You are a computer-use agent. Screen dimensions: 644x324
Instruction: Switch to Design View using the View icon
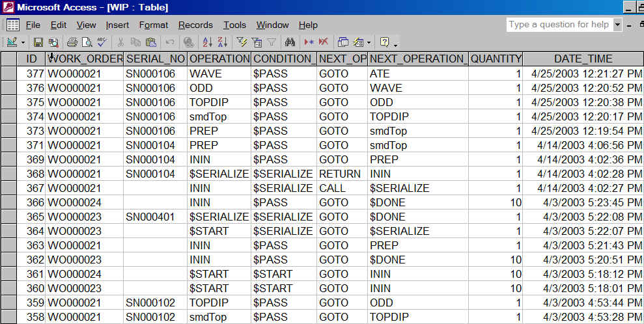pos(12,42)
